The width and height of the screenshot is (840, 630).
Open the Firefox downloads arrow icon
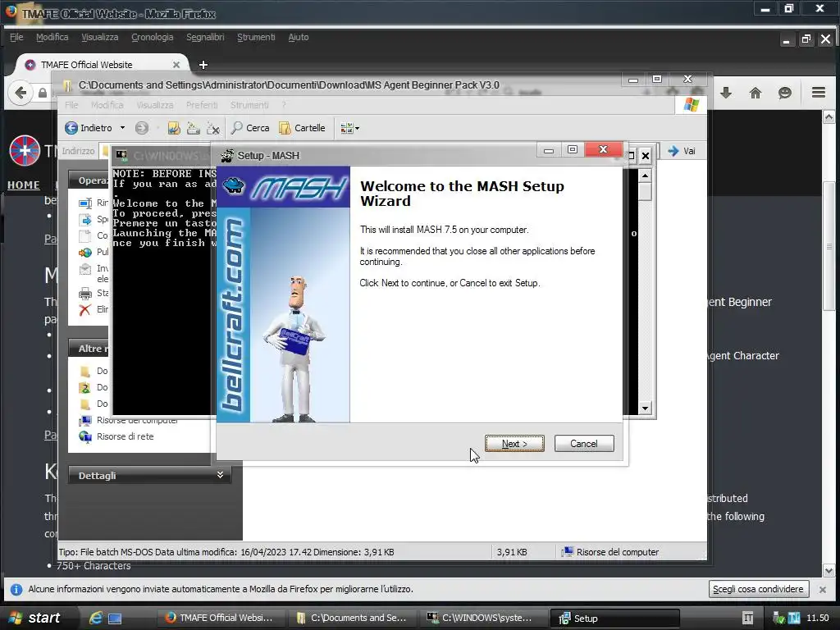(x=726, y=94)
